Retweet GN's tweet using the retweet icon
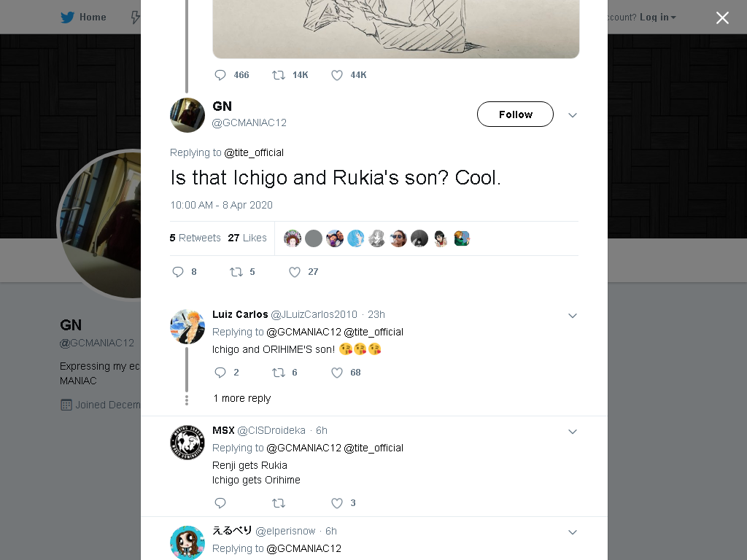Viewport: 747px width, 560px height. pyautogui.click(x=236, y=272)
